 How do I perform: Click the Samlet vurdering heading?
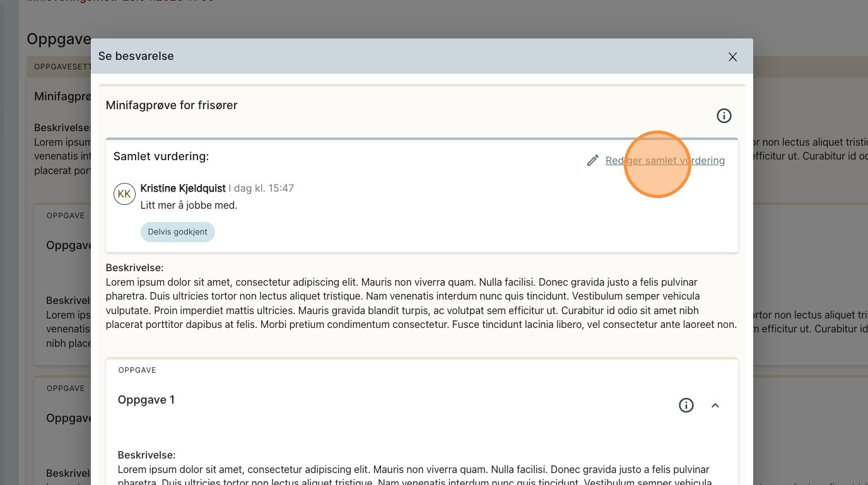[161, 156]
